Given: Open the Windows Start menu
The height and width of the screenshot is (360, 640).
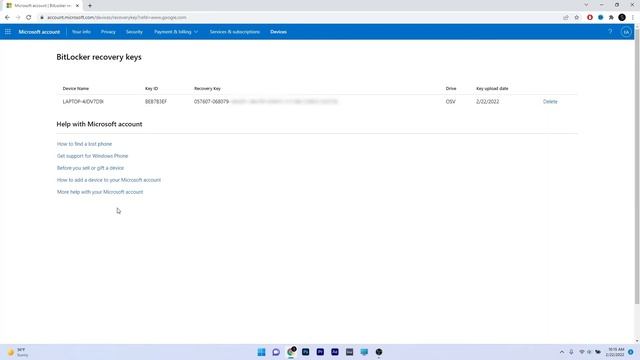Looking at the screenshot, I should [x=262, y=352].
